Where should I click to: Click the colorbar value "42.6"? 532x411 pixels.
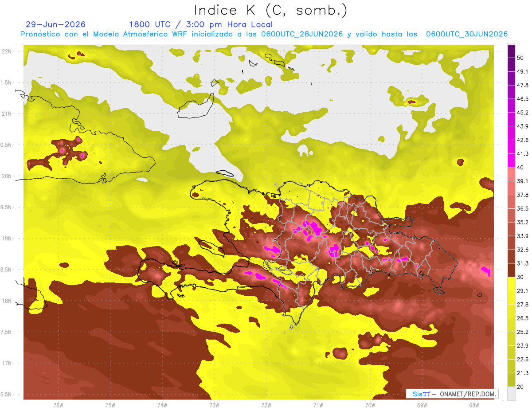click(523, 140)
